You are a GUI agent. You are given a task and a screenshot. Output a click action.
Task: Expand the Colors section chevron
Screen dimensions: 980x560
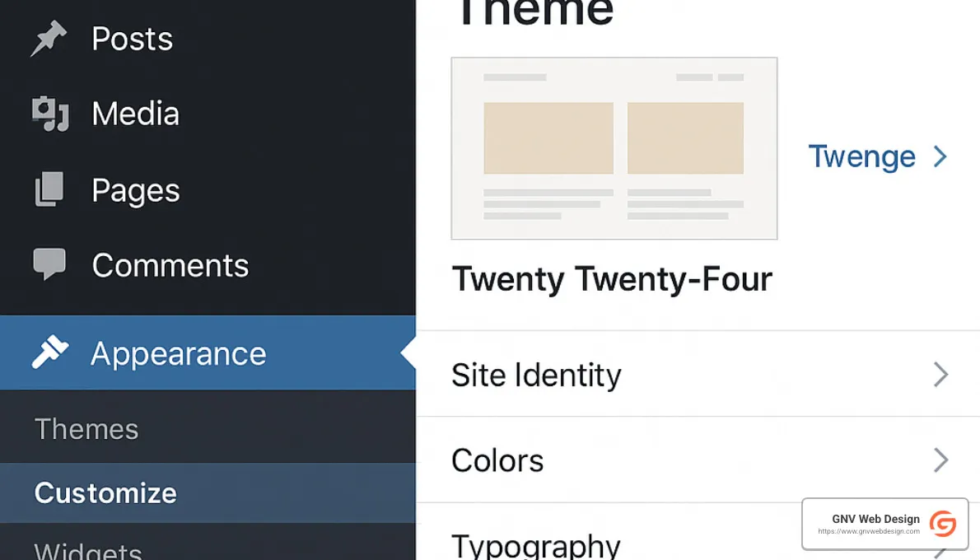coord(941,460)
